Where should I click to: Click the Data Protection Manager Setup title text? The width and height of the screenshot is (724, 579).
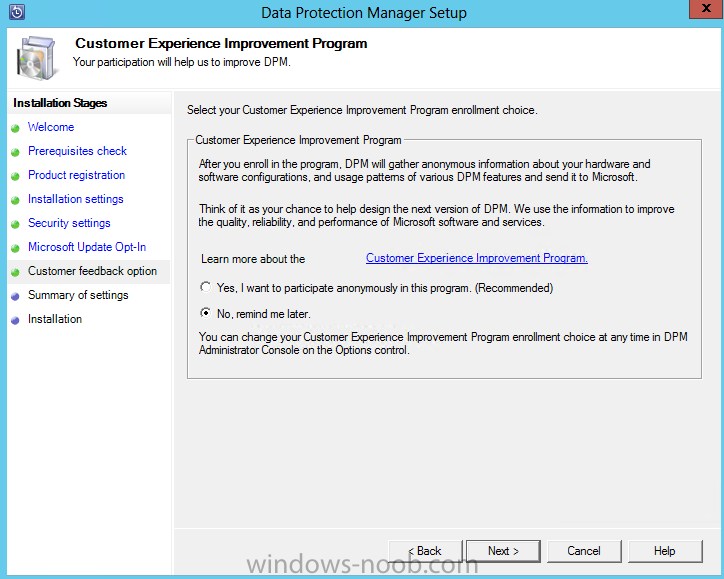coord(364,13)
